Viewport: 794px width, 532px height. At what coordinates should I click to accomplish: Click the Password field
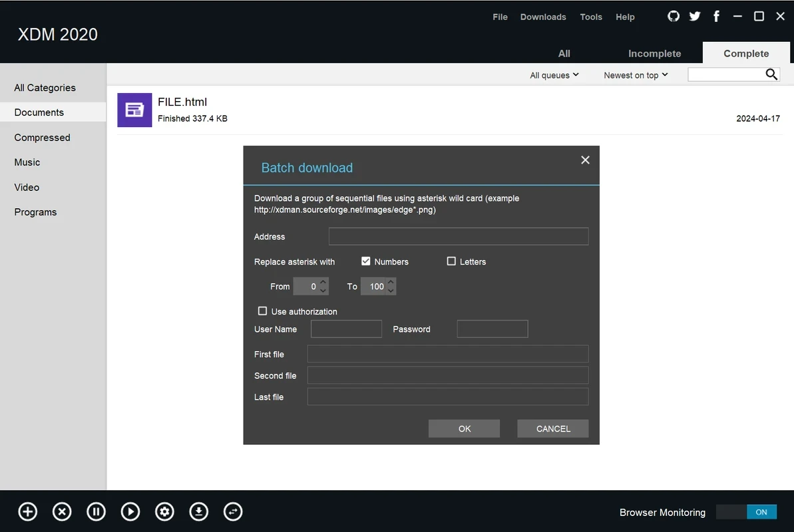coord(493,329)
